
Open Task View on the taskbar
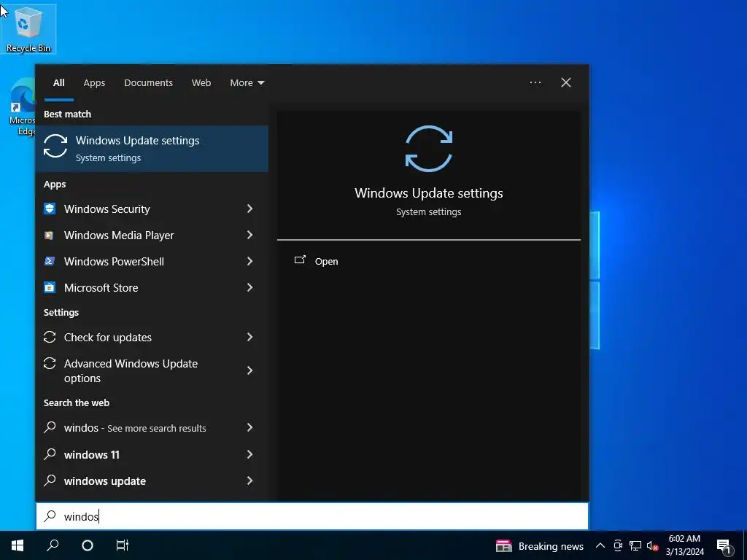pos(123,545)
